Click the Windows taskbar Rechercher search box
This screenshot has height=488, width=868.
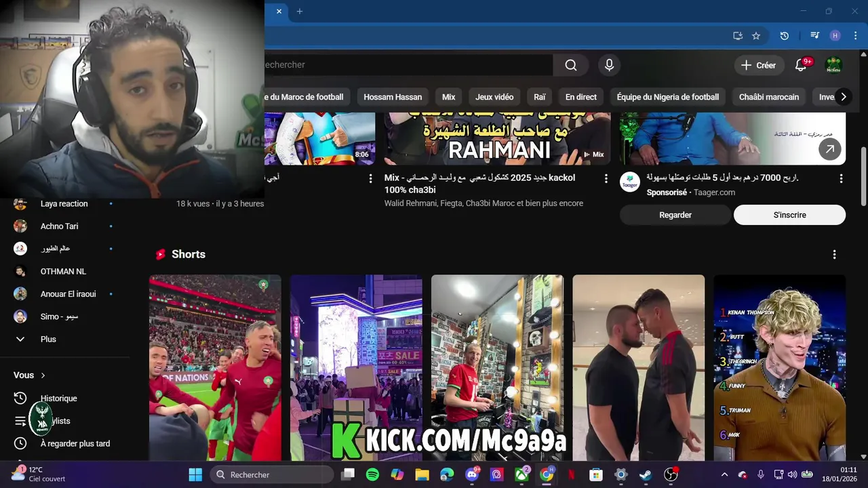click(271, 474)
